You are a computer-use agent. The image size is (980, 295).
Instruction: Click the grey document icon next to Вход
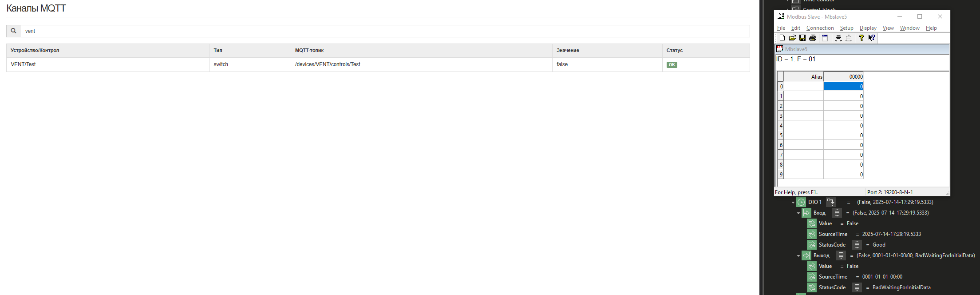pos(837,213)
